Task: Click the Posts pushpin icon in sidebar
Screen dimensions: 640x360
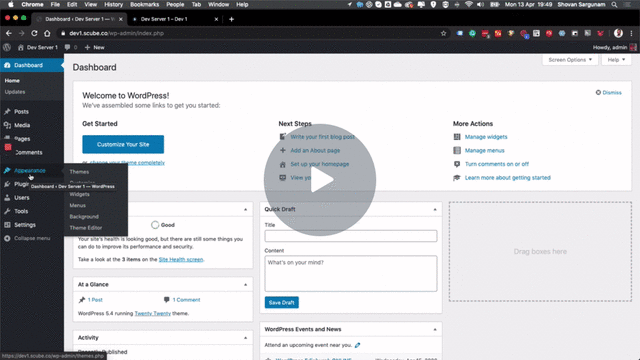Action: pos(7,111)
